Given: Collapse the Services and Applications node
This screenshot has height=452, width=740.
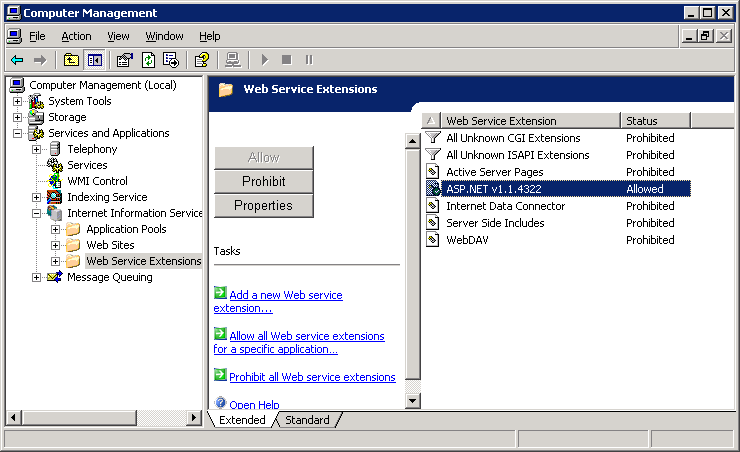Looking at the screenshot, I should click(17, 133).
